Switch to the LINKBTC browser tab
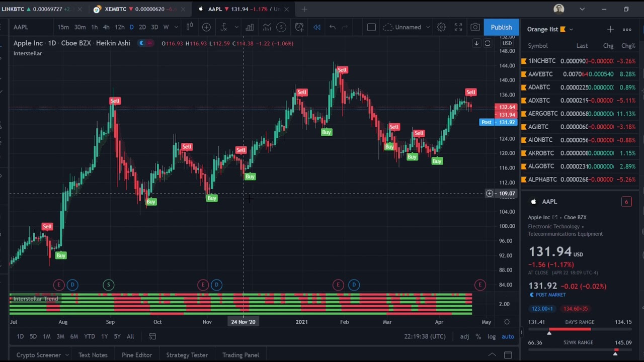This screenshot has width=644, height=362. 42,9
